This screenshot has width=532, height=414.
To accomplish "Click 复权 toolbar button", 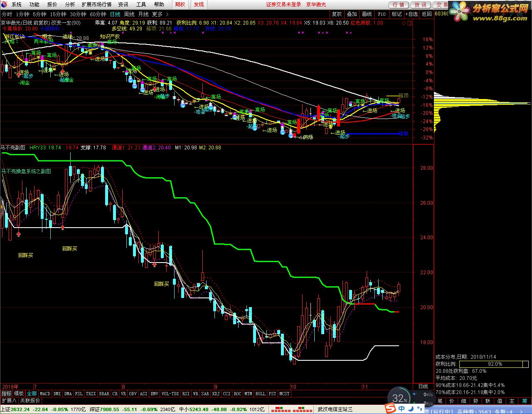I will coord(337,14).
